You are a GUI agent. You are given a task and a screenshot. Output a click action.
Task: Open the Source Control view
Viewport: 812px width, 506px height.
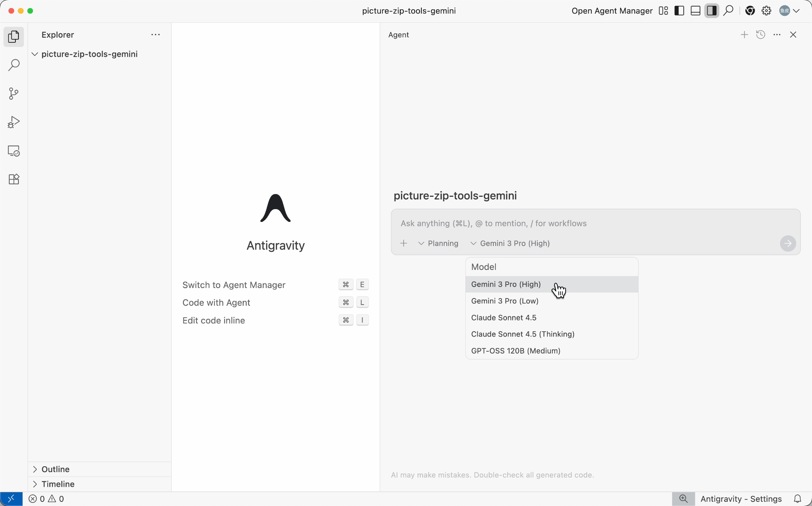pos(13,93)
